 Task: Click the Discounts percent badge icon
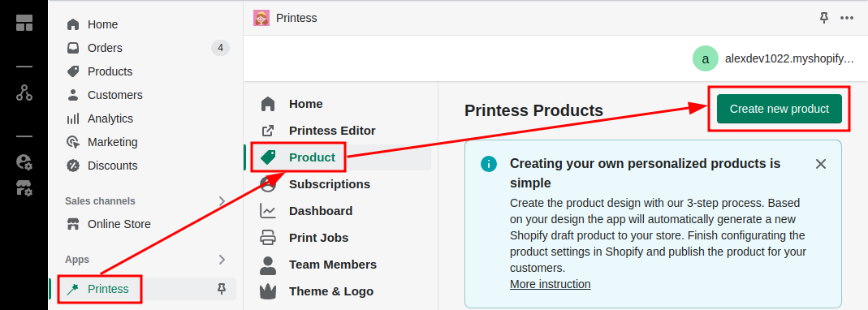(72, 166)
